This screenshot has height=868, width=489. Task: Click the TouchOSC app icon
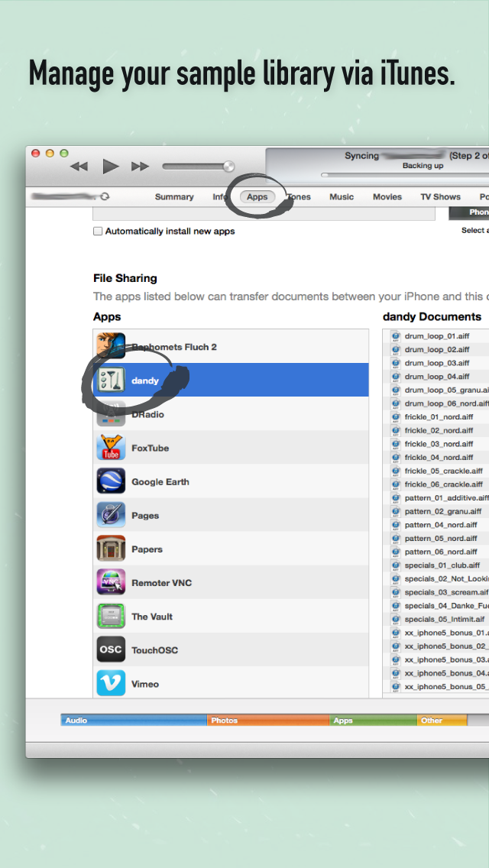point(111,650)
